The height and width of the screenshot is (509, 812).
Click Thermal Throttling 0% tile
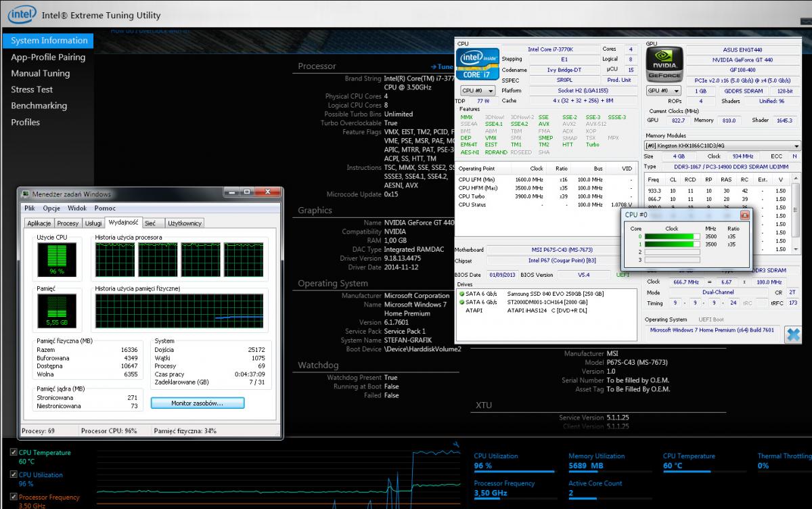(x=784, y=461)
